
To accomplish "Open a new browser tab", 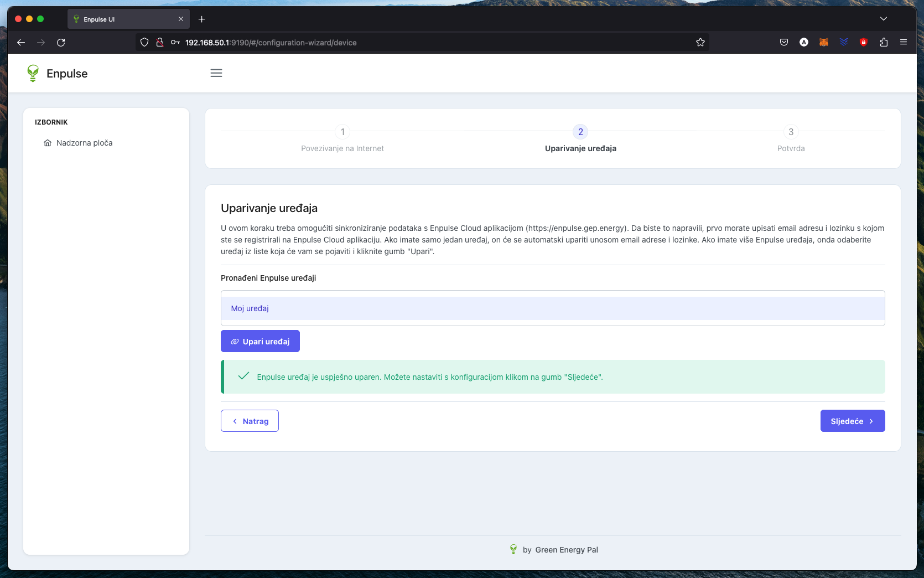I will pos(202,18).
